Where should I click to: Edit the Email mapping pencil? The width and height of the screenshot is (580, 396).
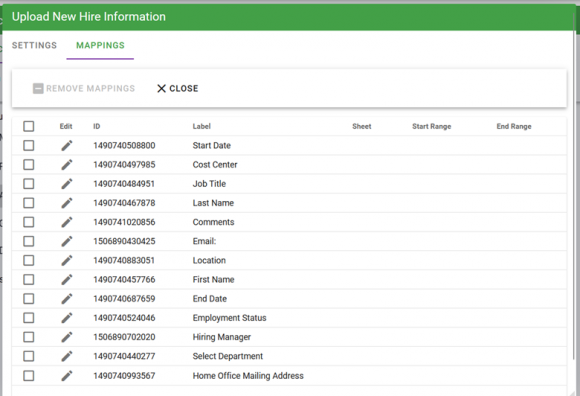point(67,241)
